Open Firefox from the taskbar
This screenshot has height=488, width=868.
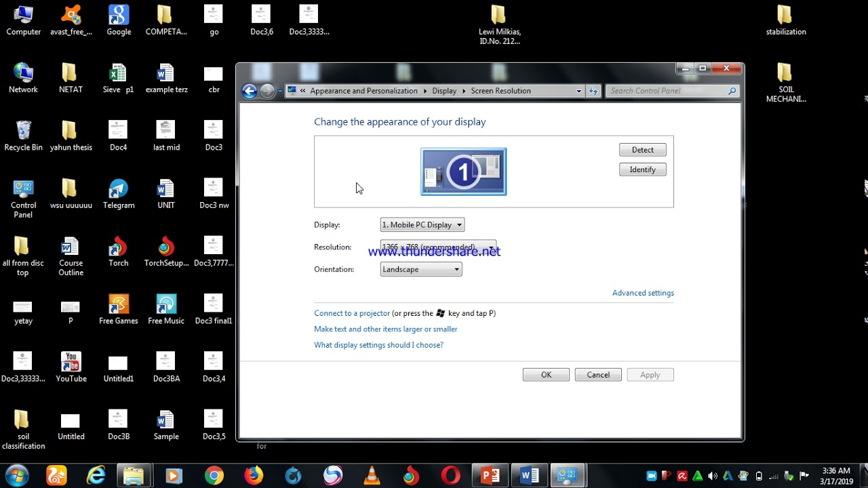click(254, 476)
